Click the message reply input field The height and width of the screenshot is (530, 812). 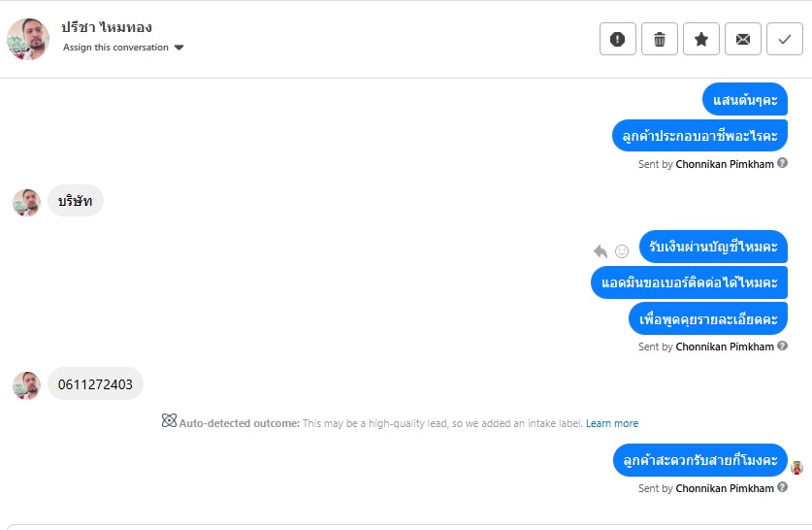[x=406, y=526]
